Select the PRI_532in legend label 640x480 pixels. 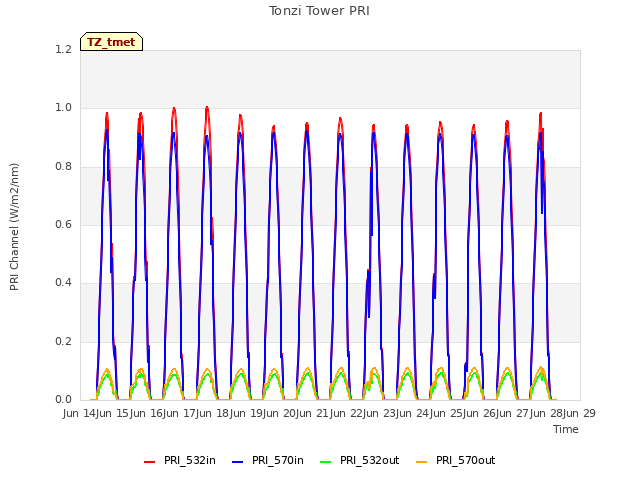tap(190, 460)
